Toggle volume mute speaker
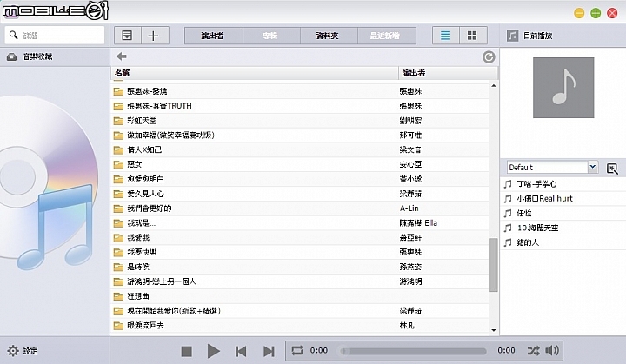The height and width of the screenshot is (364, 626). 552,351
